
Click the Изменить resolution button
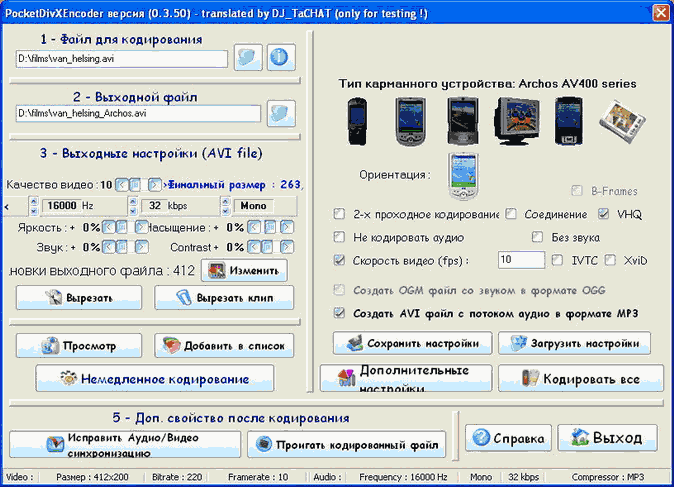[244, 271]
